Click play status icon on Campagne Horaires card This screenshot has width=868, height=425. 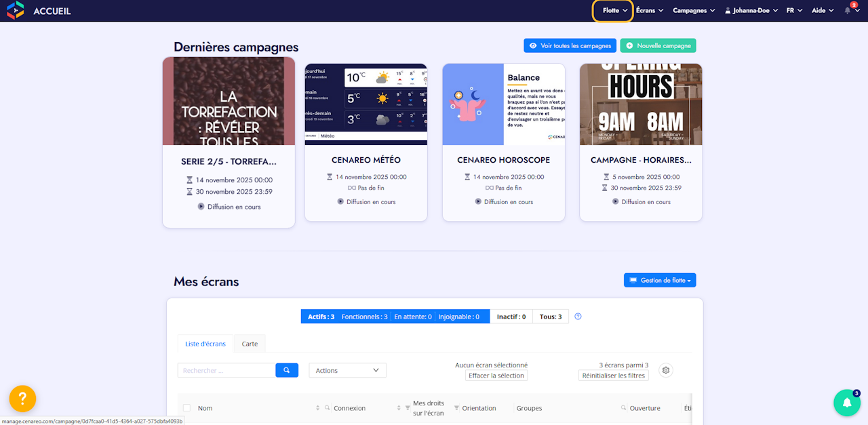616,201
